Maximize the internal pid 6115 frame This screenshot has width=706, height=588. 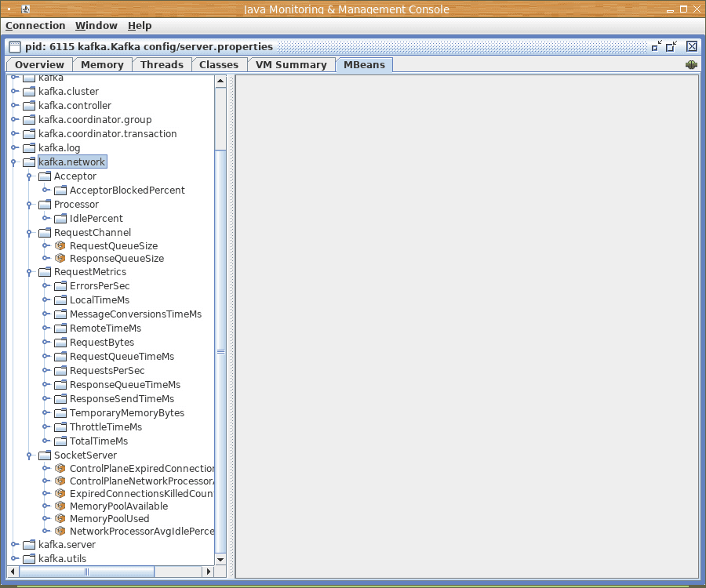pyautogui.click(x=671, y=46)
